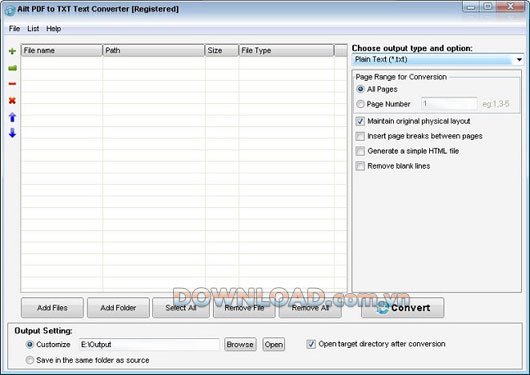
Task: Minimize the converter window
Action: point(471,7)
